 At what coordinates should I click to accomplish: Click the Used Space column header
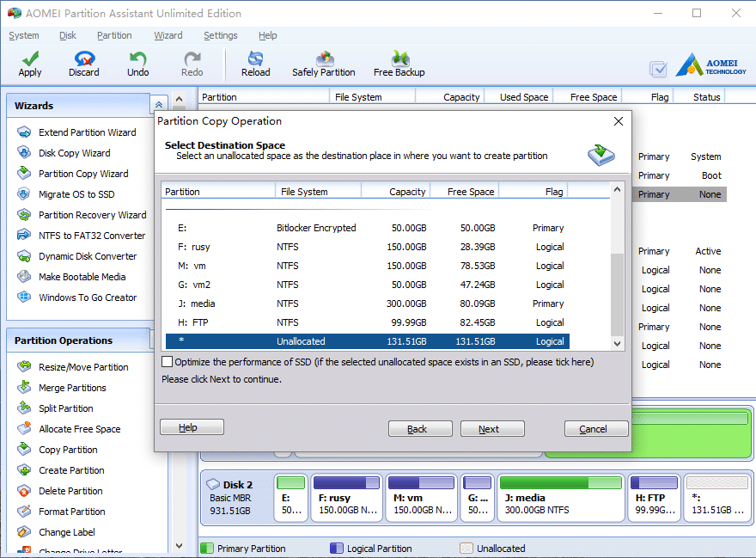click(519, 97)
